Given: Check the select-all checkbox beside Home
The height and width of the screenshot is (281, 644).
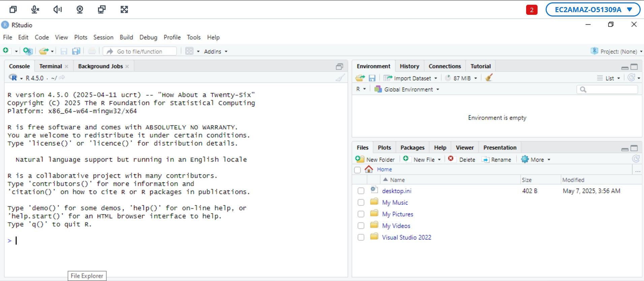Looking at the screenshot, I should coord(358,170).
